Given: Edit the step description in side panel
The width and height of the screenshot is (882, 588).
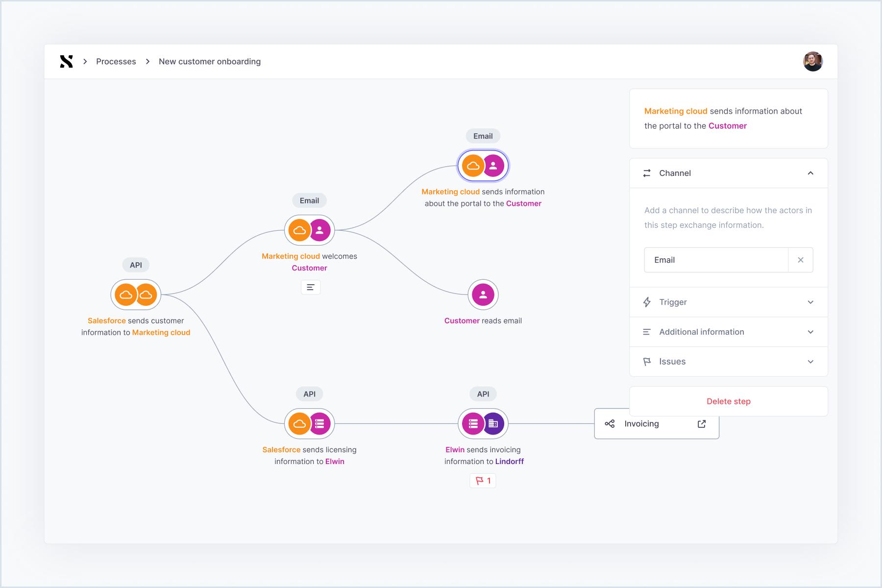Looking at the screenshot, I should point(729,119).
